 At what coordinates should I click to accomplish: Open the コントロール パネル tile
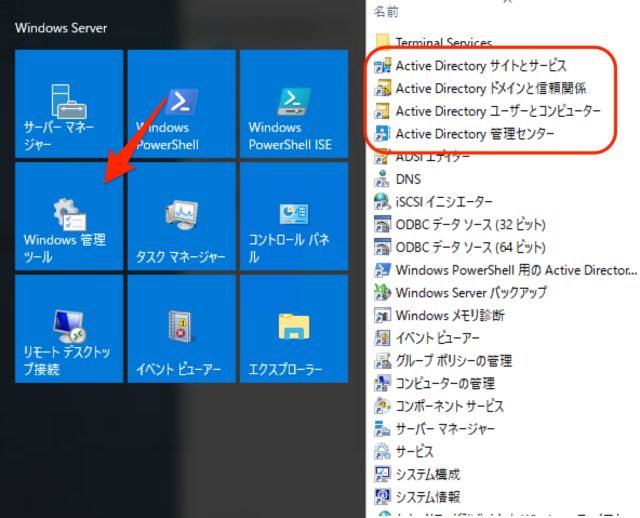coord(294,216)
